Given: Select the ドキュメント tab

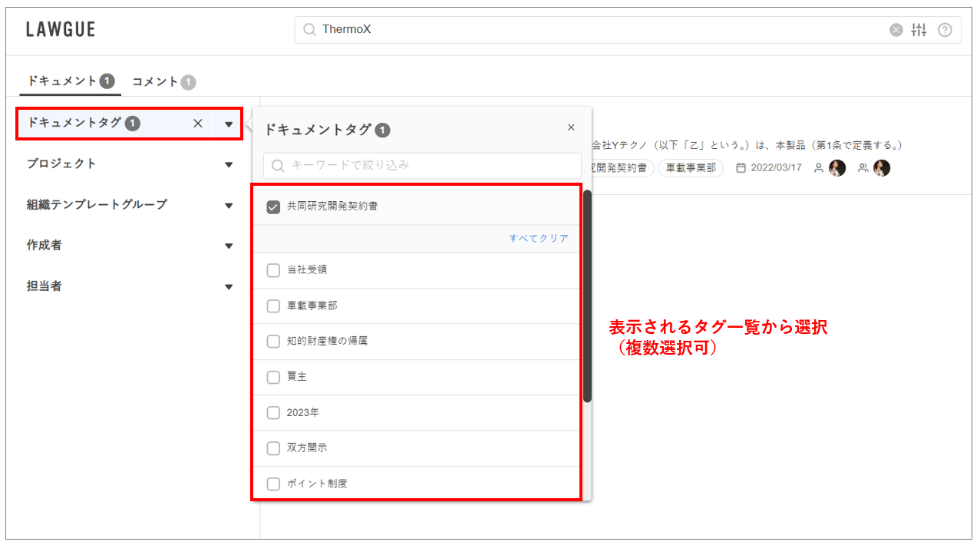Looking at the screenshot, I should (x=70, y=81).
